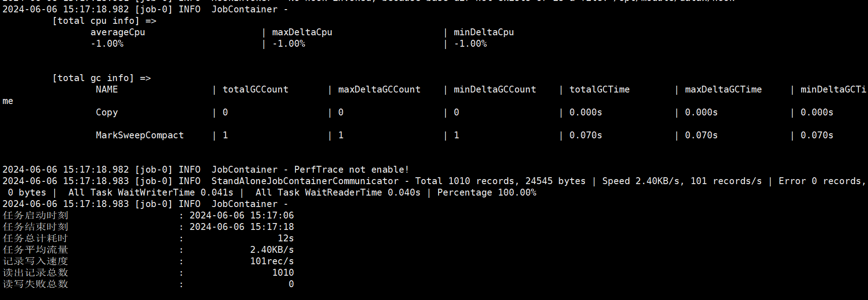Screen dimensions: 868x300
Task: Click the task start time 15:17:06
Action: click(x=272, y=215)
